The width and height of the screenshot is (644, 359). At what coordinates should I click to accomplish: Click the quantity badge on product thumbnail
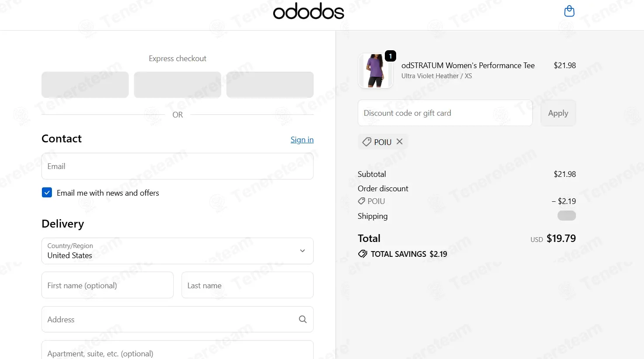pos(391,56)
